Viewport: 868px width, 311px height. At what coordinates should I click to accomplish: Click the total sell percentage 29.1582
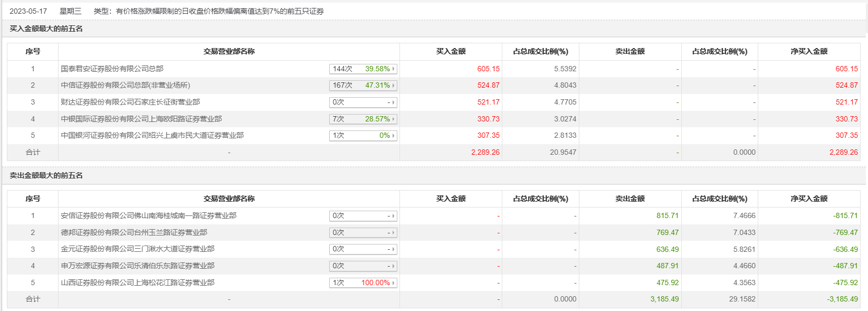pyautogui.click(x=742, y=299)
